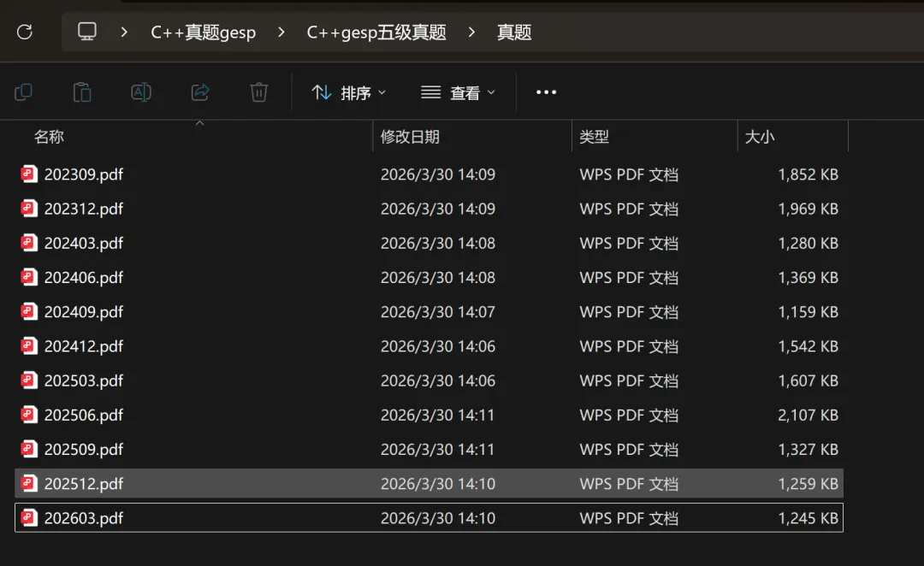Open the 查看 view dropdown
This screenshot has height=566, width=924.
tap(458, 91)
